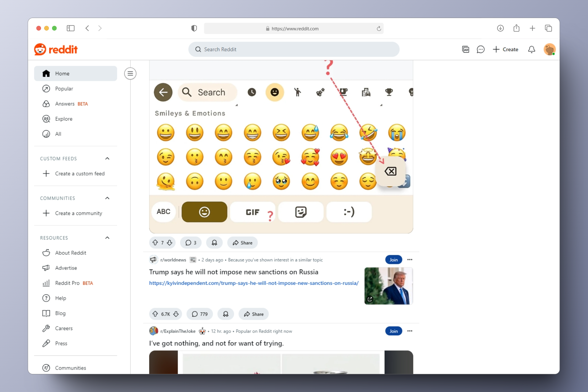588x392 pixels.
Task: Open the Help page
Action: (76, 298)
